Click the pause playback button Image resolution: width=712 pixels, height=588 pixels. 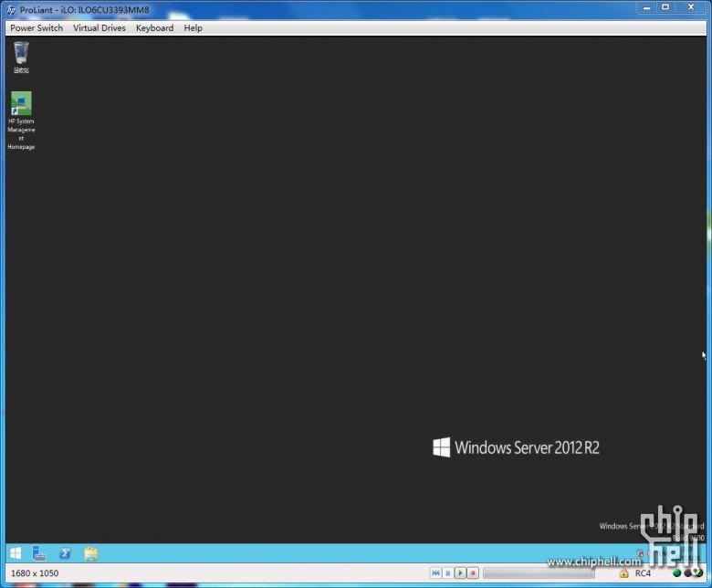click(447, 573)
